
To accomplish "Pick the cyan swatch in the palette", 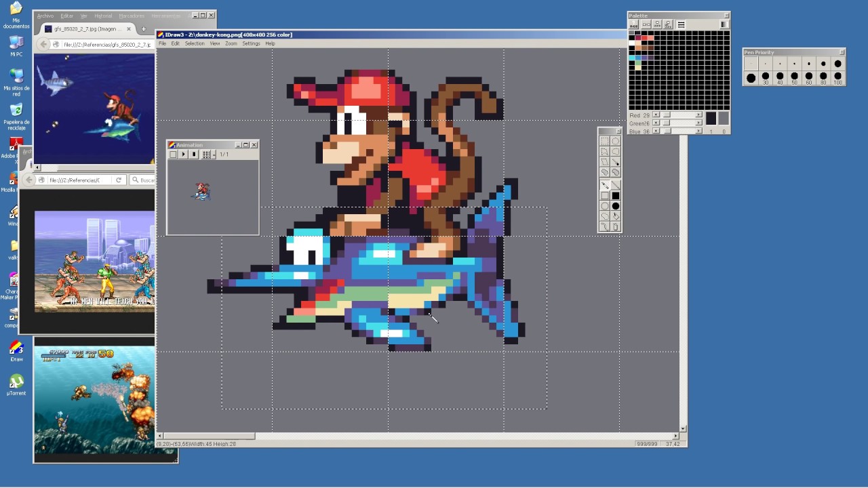I will pos(632,58).
